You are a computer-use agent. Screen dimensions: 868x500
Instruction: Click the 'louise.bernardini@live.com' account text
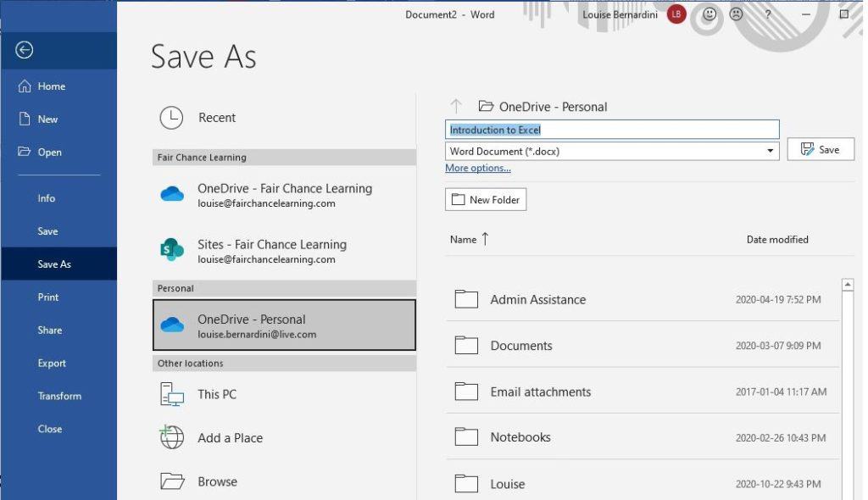tap(257, 335)
